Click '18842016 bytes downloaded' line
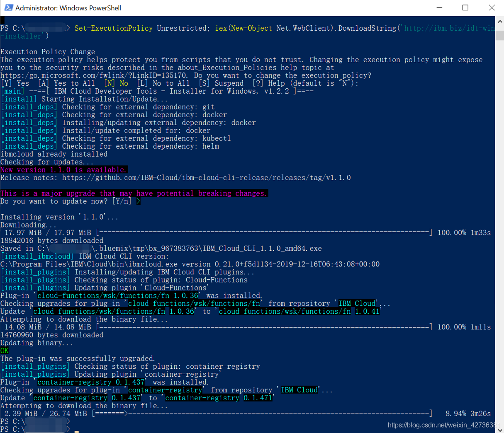The height and width of the screenshot is (433, 504). click(52, 241)
